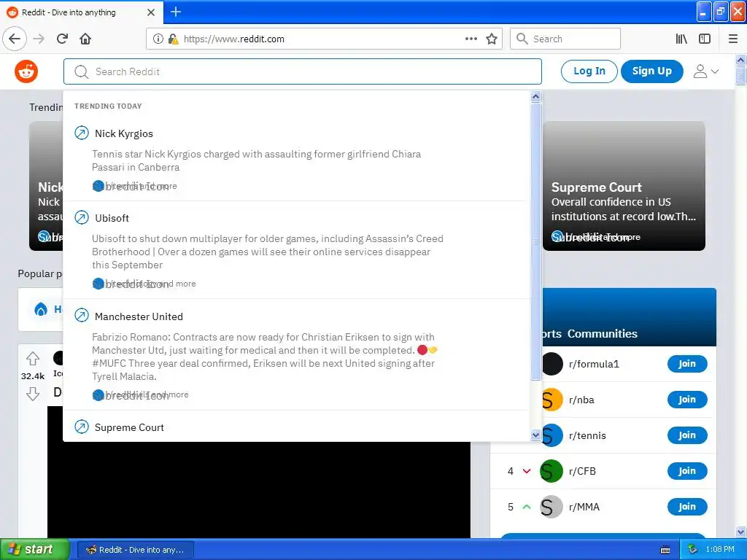Image resolution: width=747 pixels, height=560 pixels.
Task: Click the Sign Up button
Action: 651,71
